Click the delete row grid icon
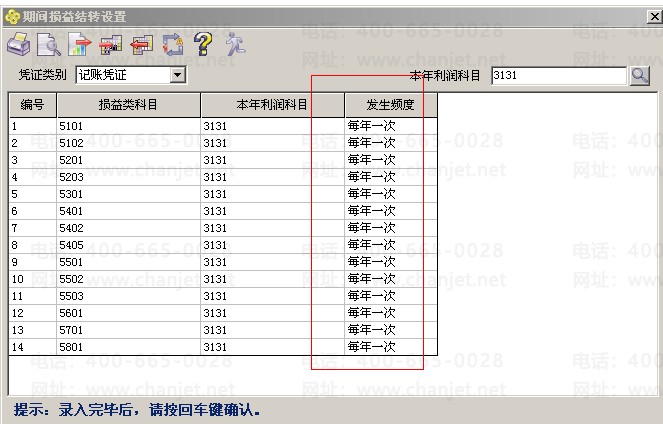The width and height of the screenshot is (663, 424). [142, 44]
